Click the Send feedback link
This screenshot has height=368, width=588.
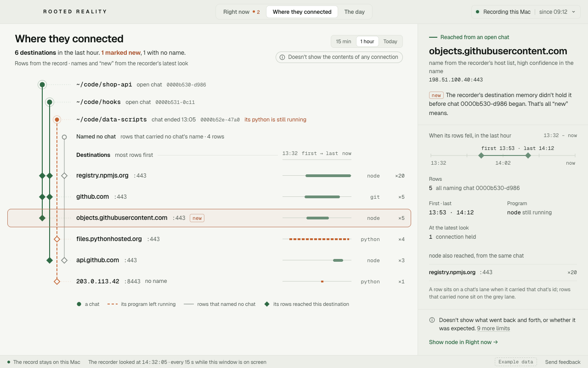563,362
